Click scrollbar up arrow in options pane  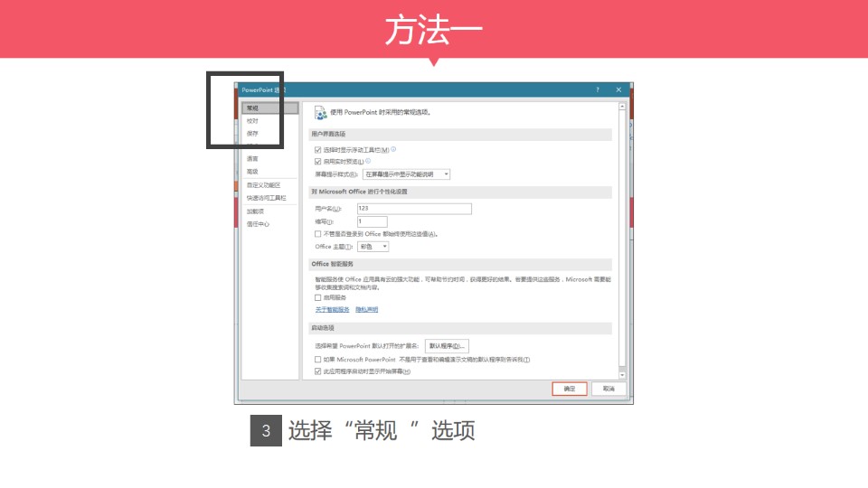point(622,107)
